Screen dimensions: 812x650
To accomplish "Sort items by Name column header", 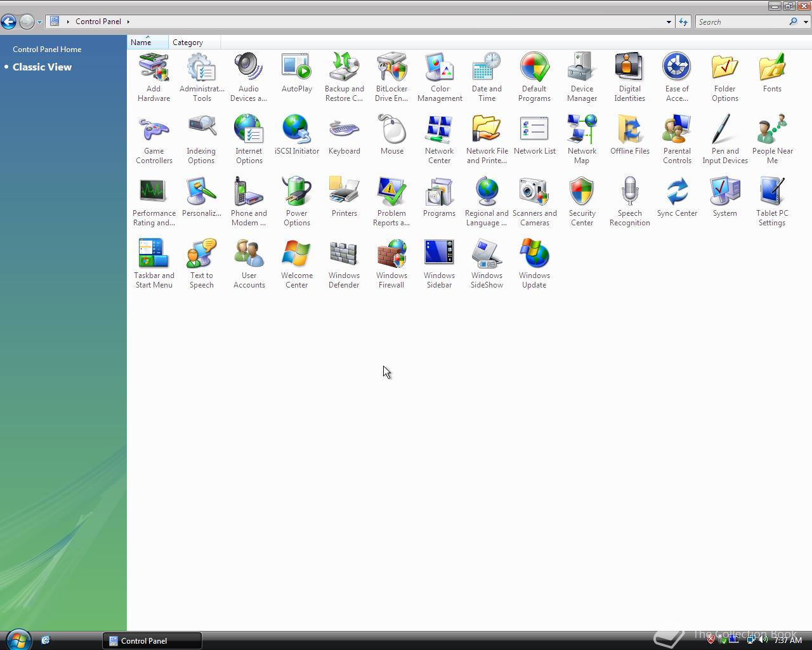I will (148, 42).
